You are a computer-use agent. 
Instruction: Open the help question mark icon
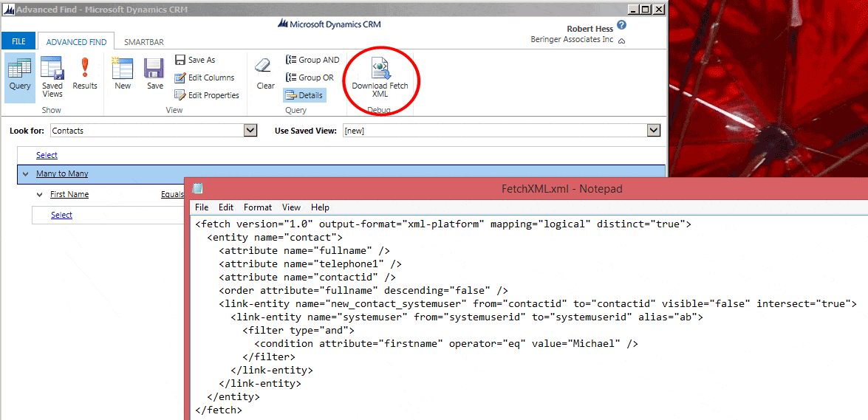(x=622, y=25)
